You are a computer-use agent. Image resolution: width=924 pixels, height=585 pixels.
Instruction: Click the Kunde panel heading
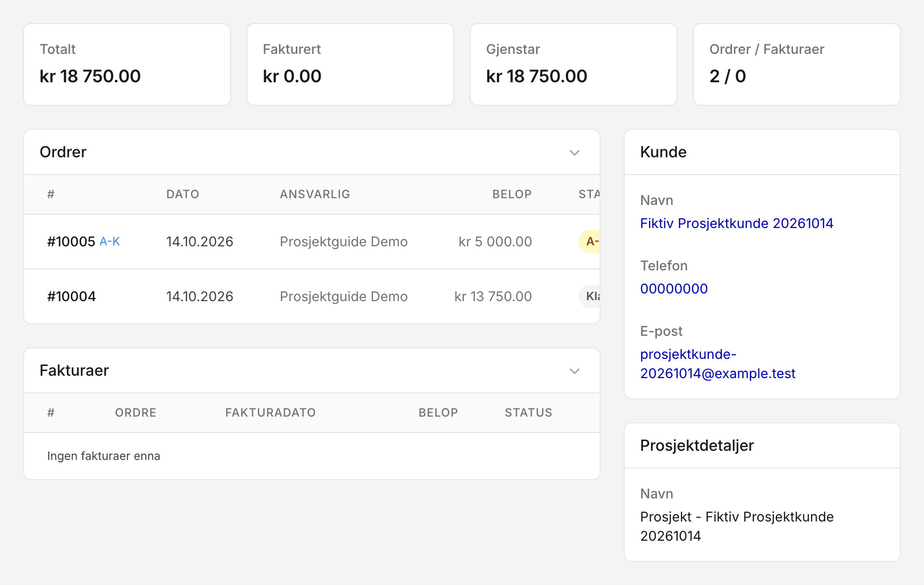(663, 152)
